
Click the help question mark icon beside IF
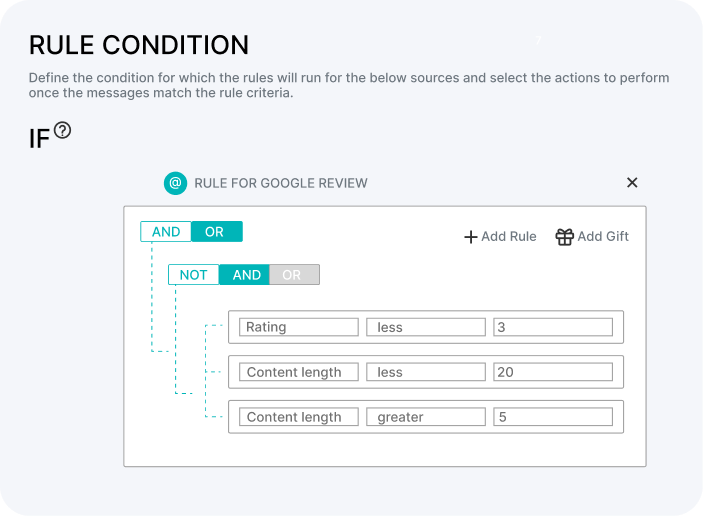(x=62, y=130)
